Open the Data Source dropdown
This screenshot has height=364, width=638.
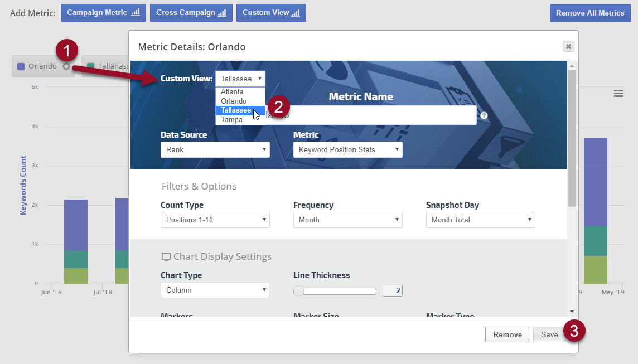click(x=215, y=149)
